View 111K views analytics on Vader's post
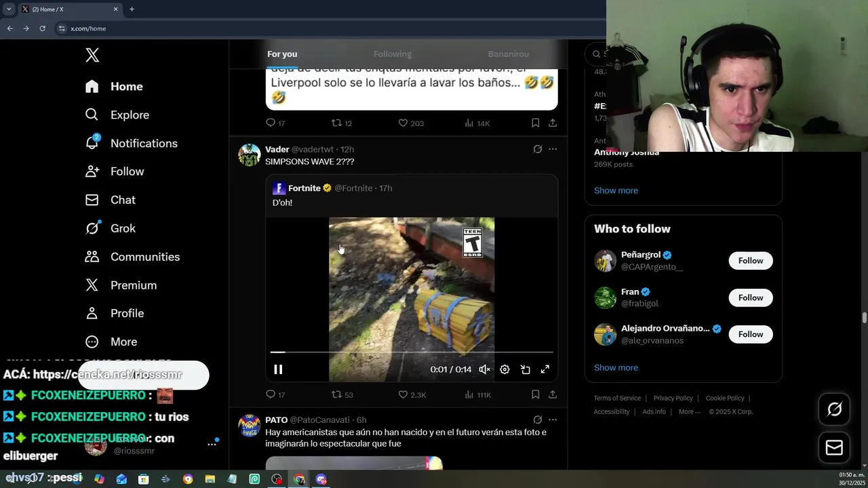The height and width of the screenshot is (488, 868). (477, 394)
